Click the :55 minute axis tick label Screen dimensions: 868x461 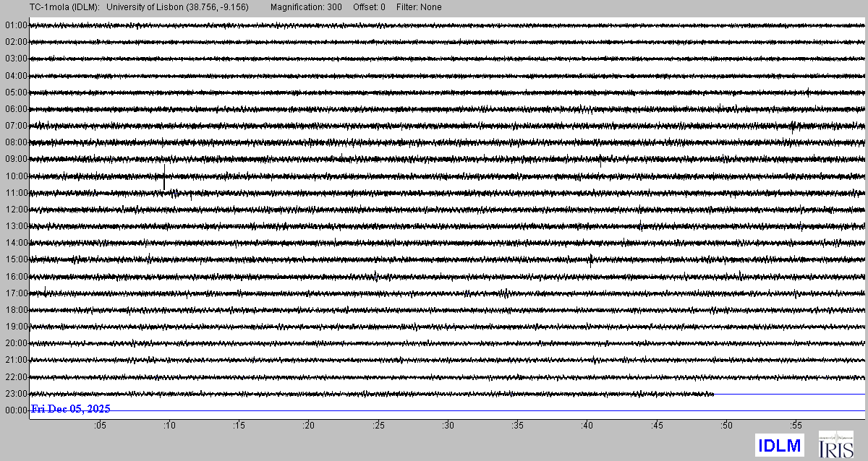796,426
